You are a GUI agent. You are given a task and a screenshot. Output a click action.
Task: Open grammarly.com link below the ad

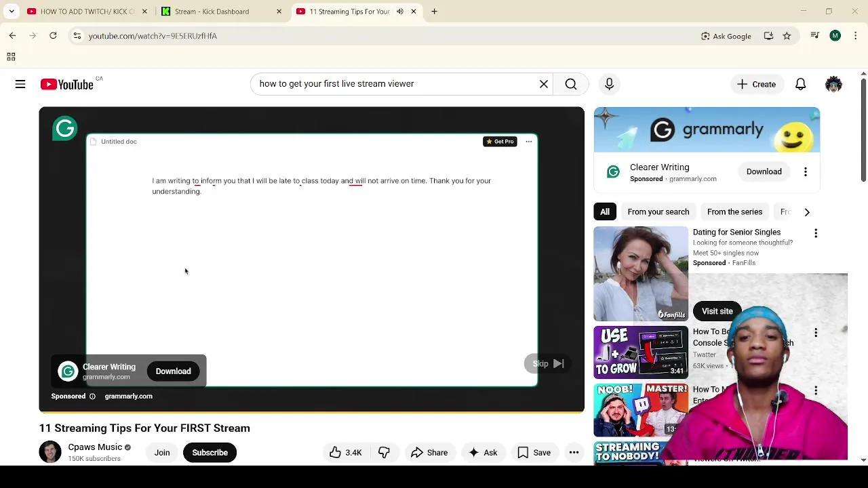click(x=128, y=396)
